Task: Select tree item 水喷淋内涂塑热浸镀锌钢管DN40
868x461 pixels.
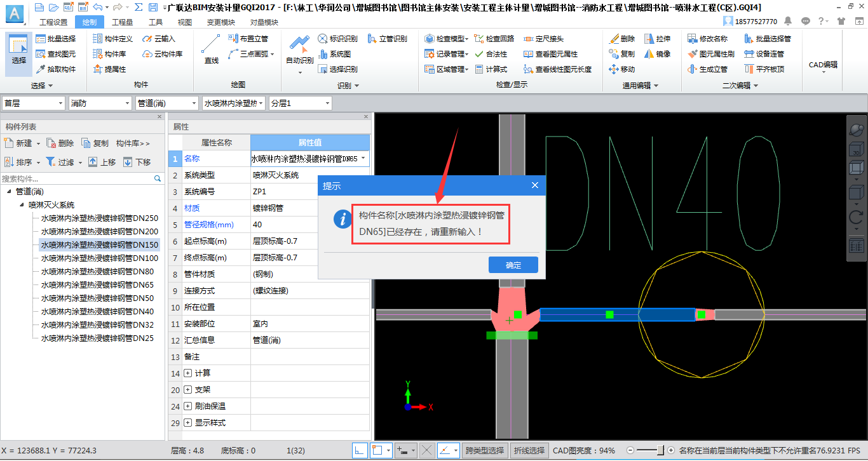Action: tap(97, 312)
